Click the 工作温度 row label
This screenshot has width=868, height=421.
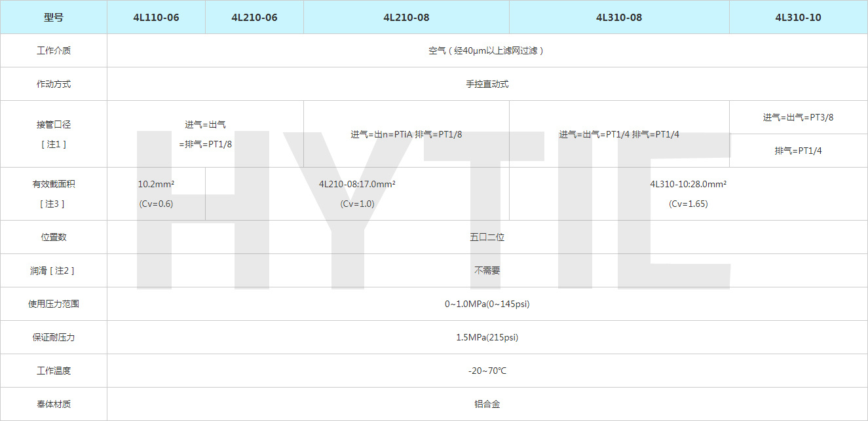(54, 371)
